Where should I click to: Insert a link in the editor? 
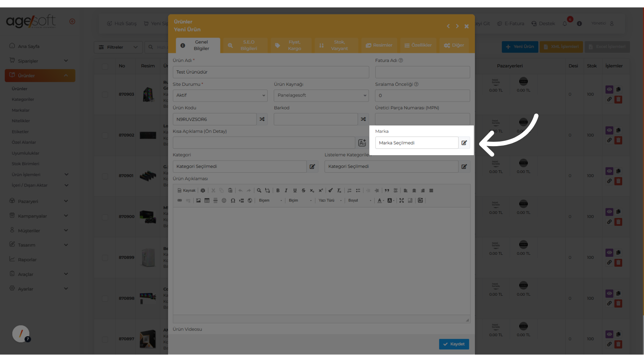coord(180,200)
